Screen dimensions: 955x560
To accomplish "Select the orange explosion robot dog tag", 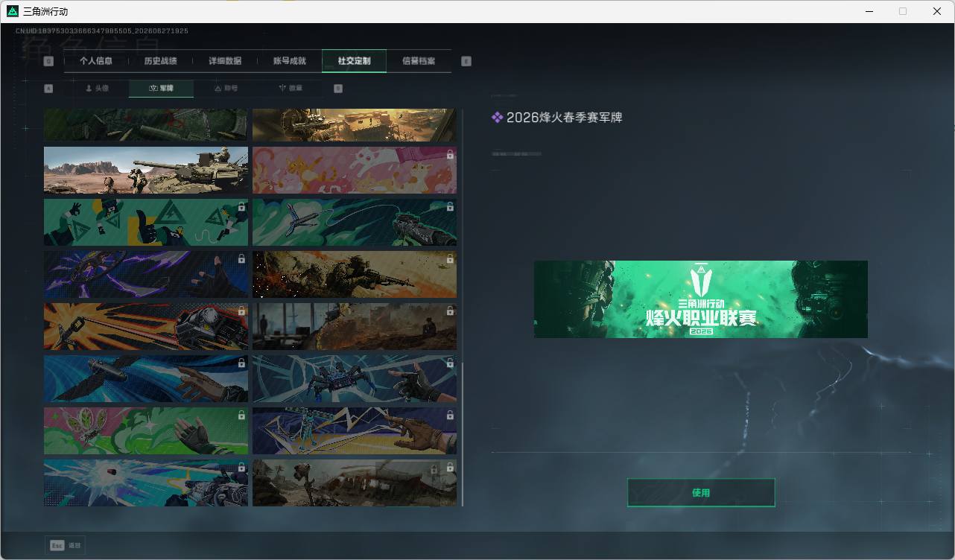I will coord(146,326).
